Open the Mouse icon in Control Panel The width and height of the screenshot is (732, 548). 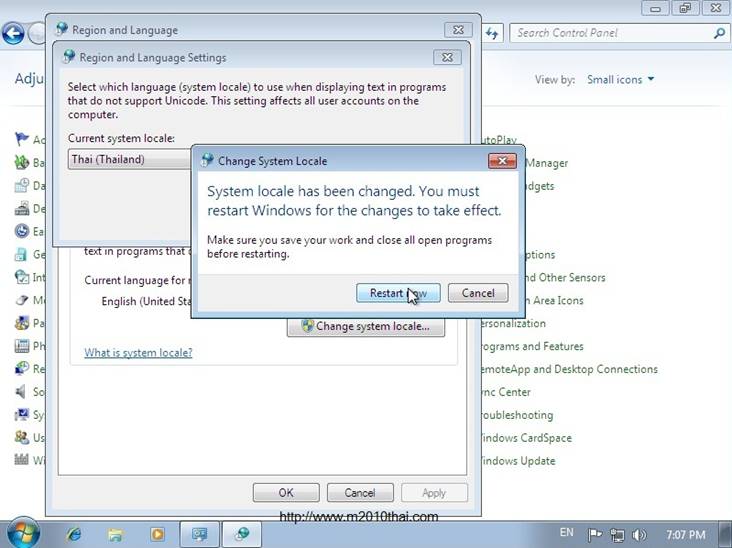(x=21, y=300)
